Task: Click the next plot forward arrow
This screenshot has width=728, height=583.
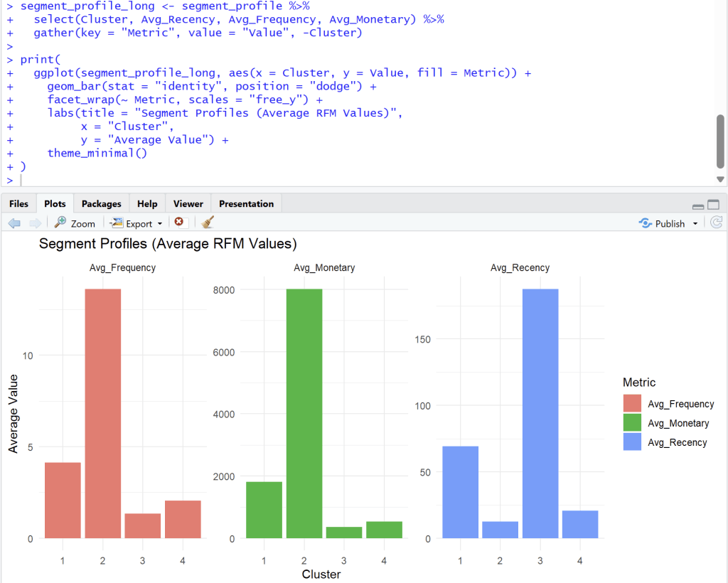Action: 35,223
